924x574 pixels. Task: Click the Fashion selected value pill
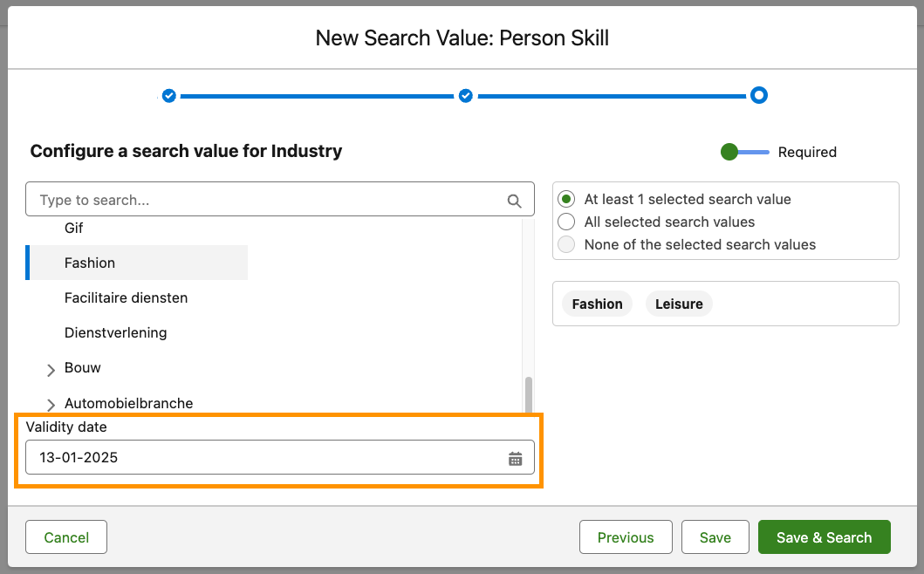(x=598, y=304)
